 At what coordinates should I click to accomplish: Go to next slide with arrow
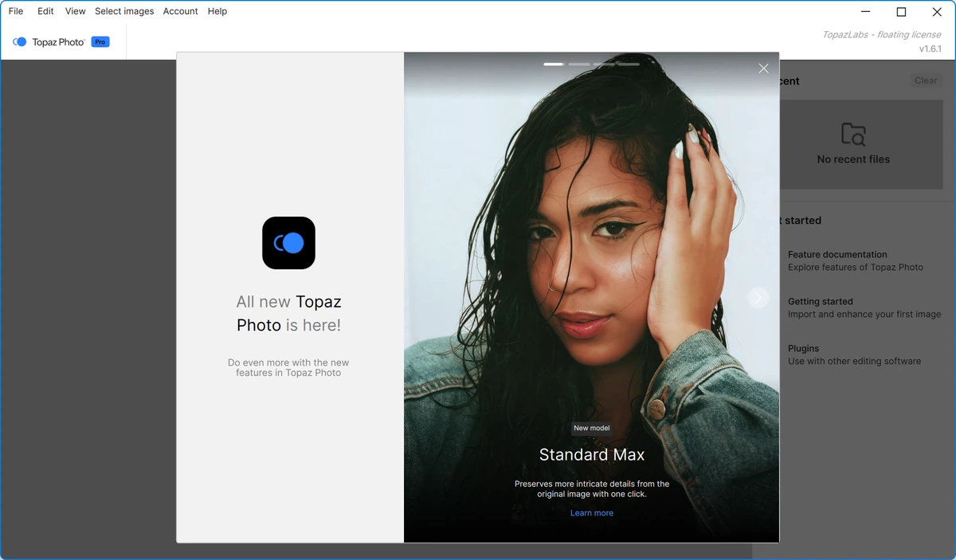pos(758,297)
